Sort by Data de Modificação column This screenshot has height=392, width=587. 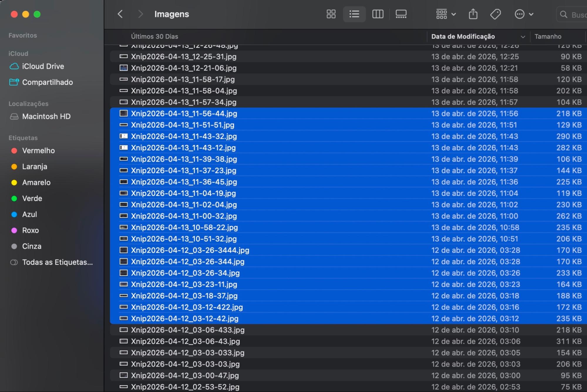tap(463, 36)
